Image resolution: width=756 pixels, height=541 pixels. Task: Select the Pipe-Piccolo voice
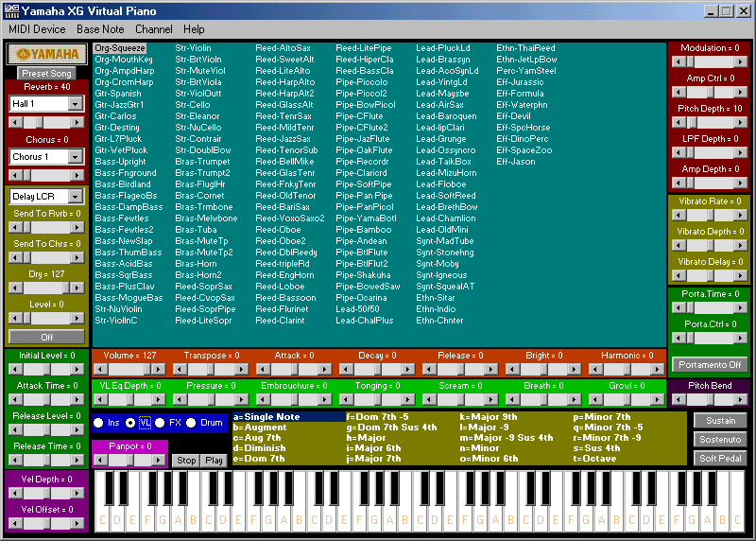click(362, 82)
